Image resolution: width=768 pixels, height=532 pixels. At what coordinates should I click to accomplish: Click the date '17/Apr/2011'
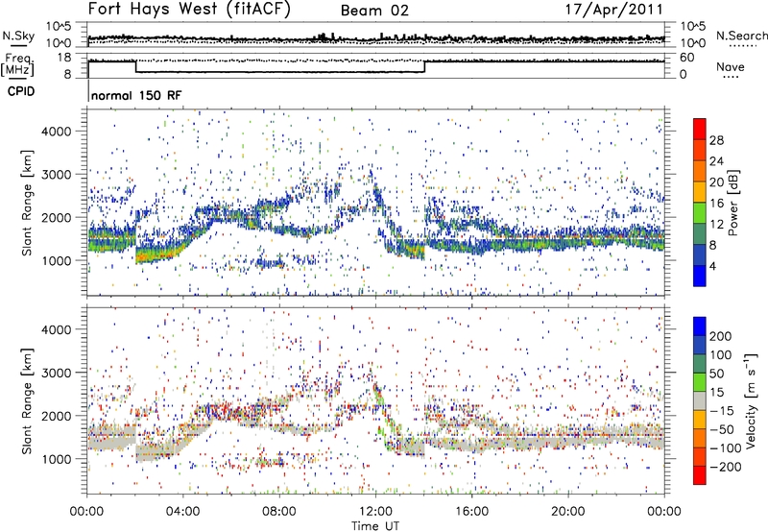[x=614, y=10]
